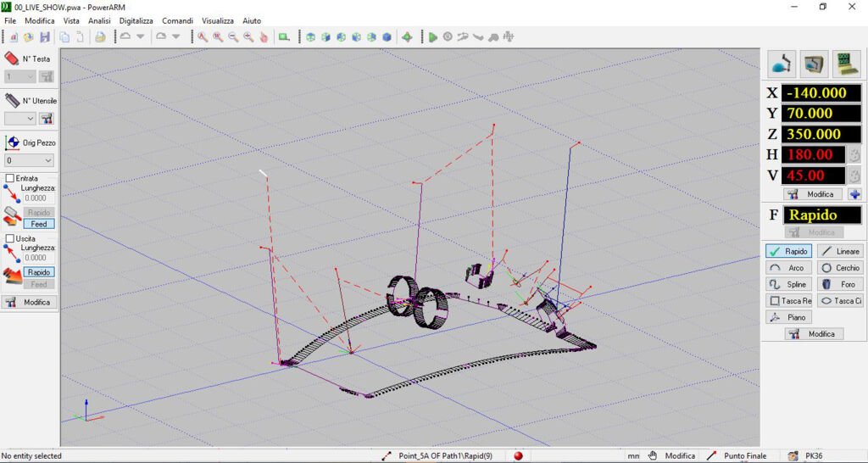Click the green four-arrow diamond icon
Screen dimensions: 868x463
(407, 37)
